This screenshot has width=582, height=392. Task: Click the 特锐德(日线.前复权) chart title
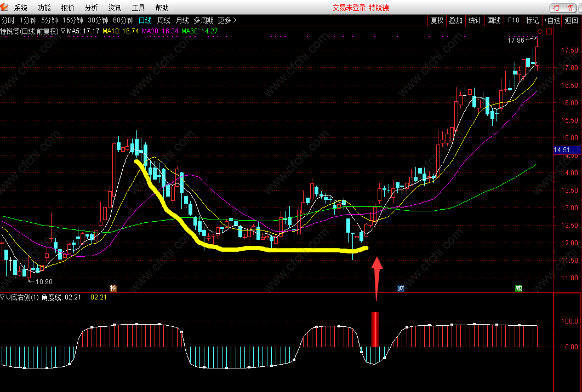coord(30,31)
